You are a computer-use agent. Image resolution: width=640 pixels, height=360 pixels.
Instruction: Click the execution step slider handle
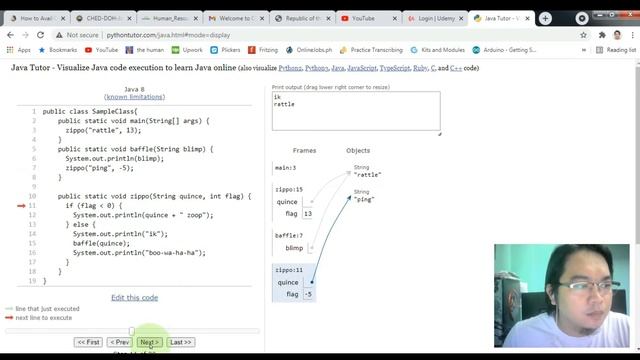[x=131, y=331]
